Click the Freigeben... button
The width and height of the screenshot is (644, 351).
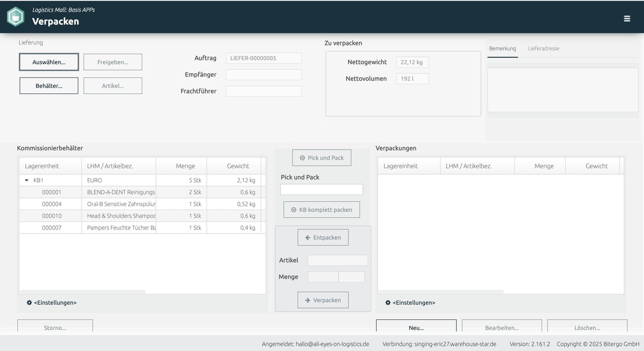[113, 62]
